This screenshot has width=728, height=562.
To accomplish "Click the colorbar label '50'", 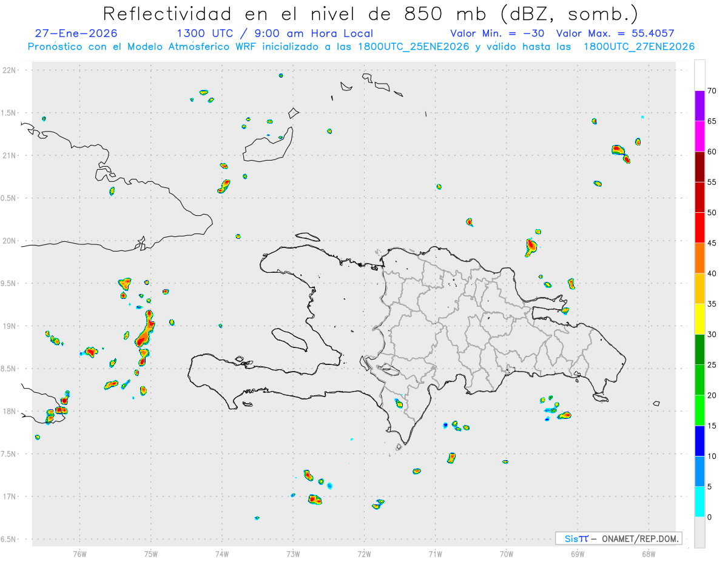I will (x=712, y=213).
